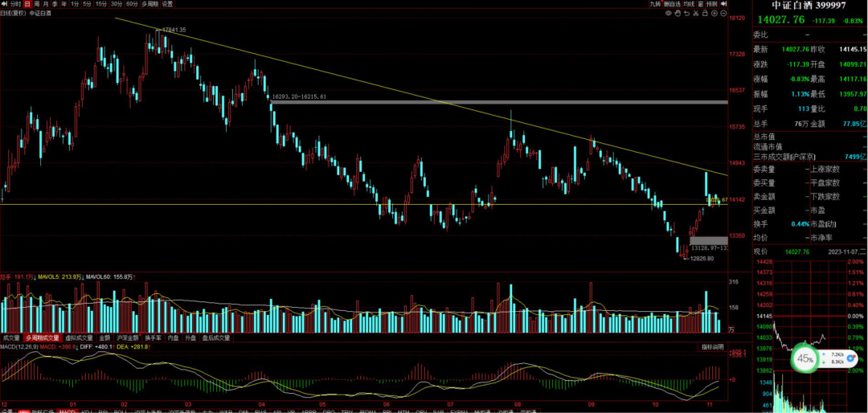Image resolution: width=868 pixels, height=413 pixels.
Task: Select the 多周期成交量 tab
Action: (42, 337)
